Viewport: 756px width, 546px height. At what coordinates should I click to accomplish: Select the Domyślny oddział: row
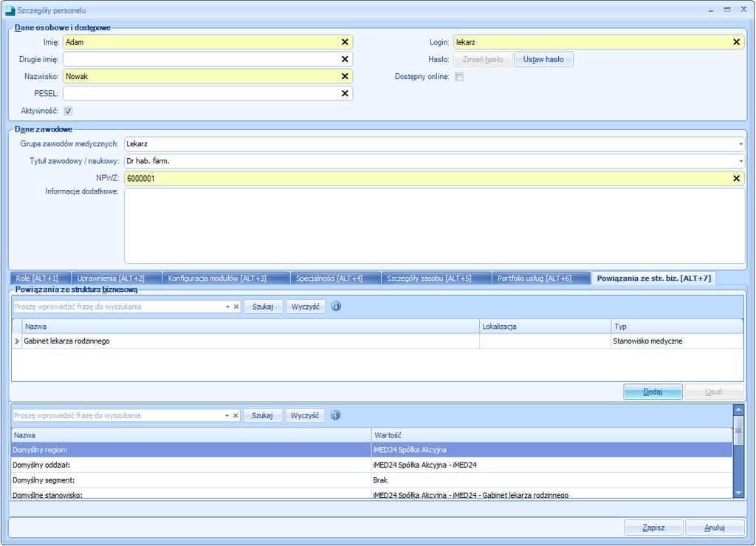pyautogui.click(x=372, y=465)
